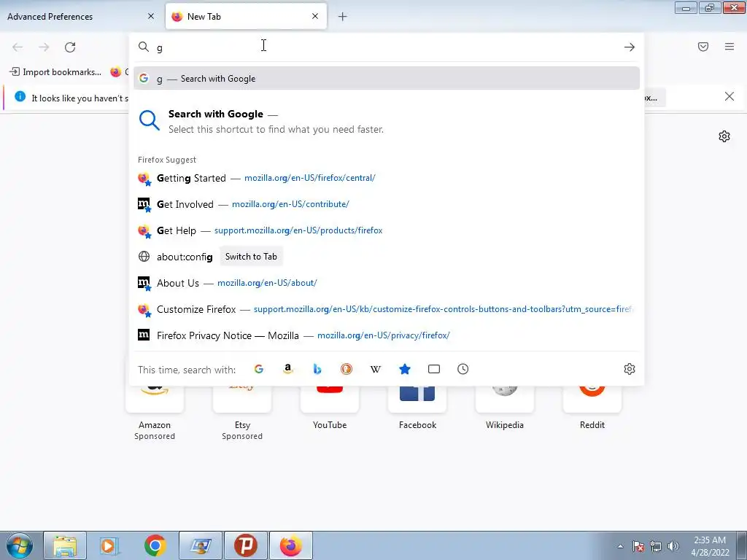Open the Customize Firefox suggestion
The width and height of the screenshot is (747, 560).
coord(387,309)
